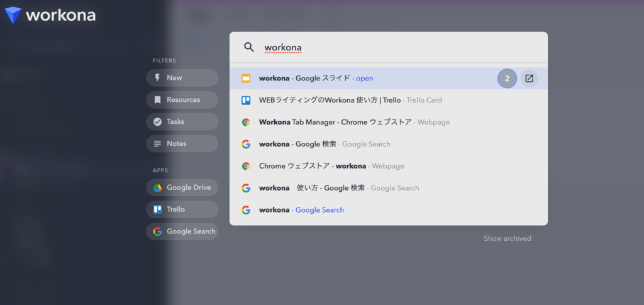This screenshot has width=644, height=305.
Task: Click the Workona logo
Action: click(50, 15)
